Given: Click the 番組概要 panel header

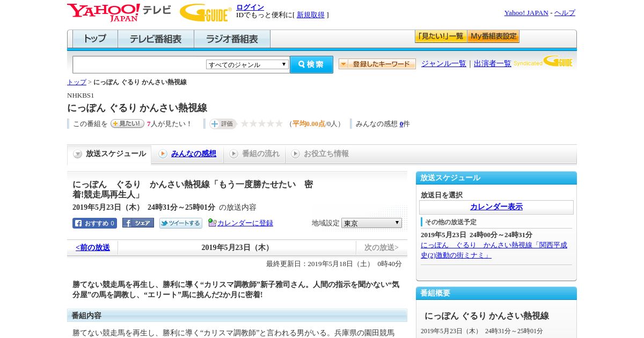Looking at the screenshot, I should pos(496,293).
